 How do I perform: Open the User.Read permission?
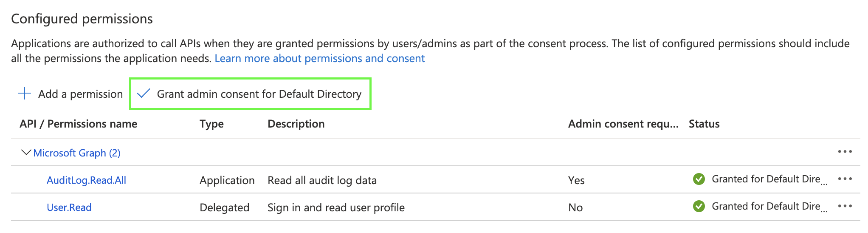[69, 207]
